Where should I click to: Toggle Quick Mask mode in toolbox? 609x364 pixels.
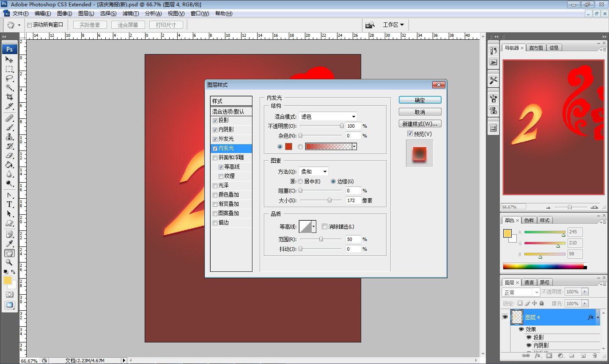click(9, 294)
